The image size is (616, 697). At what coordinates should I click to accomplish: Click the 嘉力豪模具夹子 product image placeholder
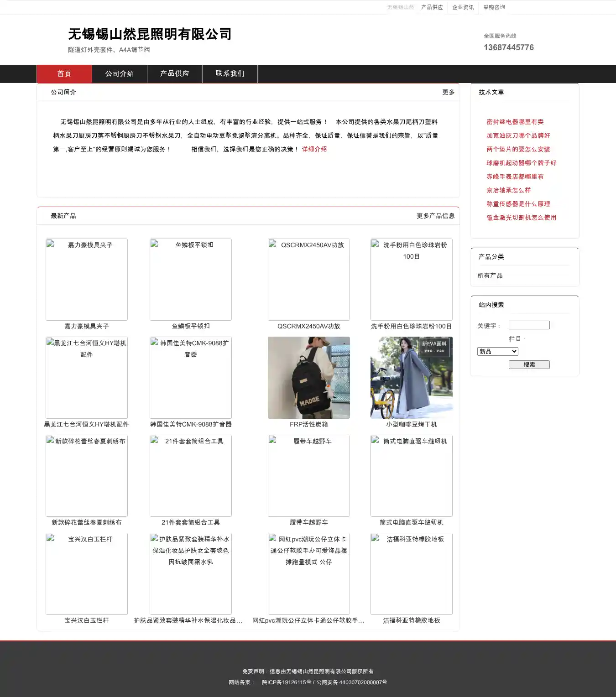87,279
